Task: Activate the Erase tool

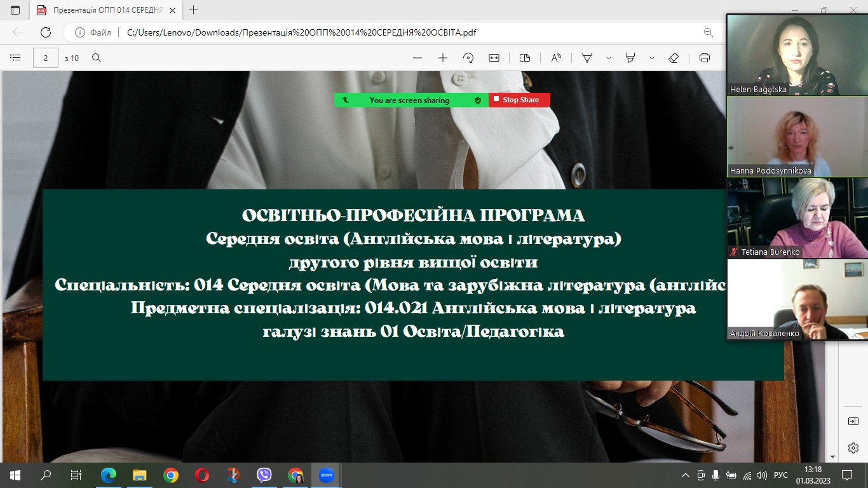Action: [674, 58]
